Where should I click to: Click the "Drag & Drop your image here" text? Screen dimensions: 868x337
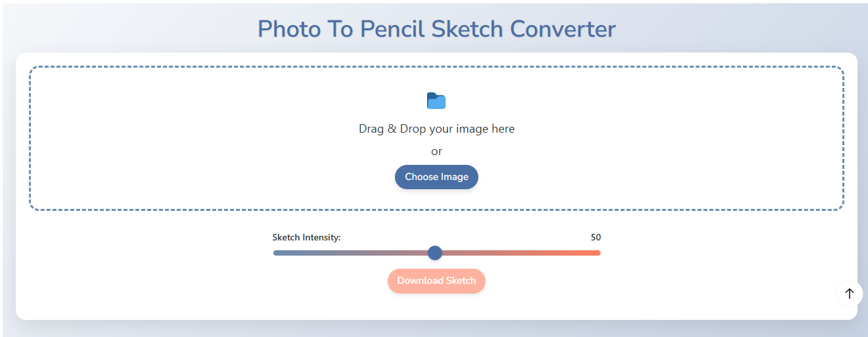tap(436, 129)
